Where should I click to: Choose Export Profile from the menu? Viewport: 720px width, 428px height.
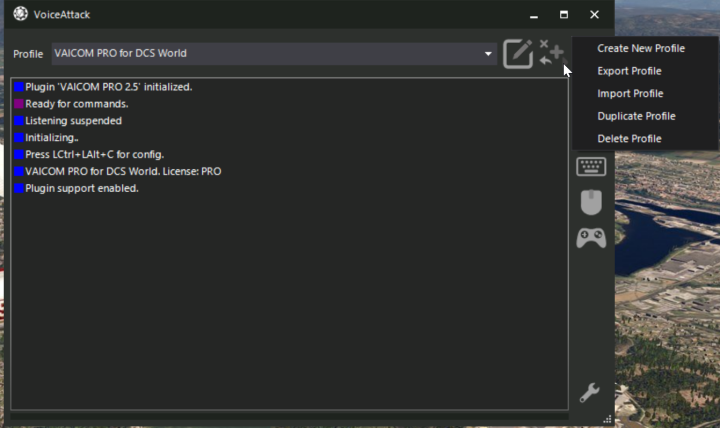[629, 71]
